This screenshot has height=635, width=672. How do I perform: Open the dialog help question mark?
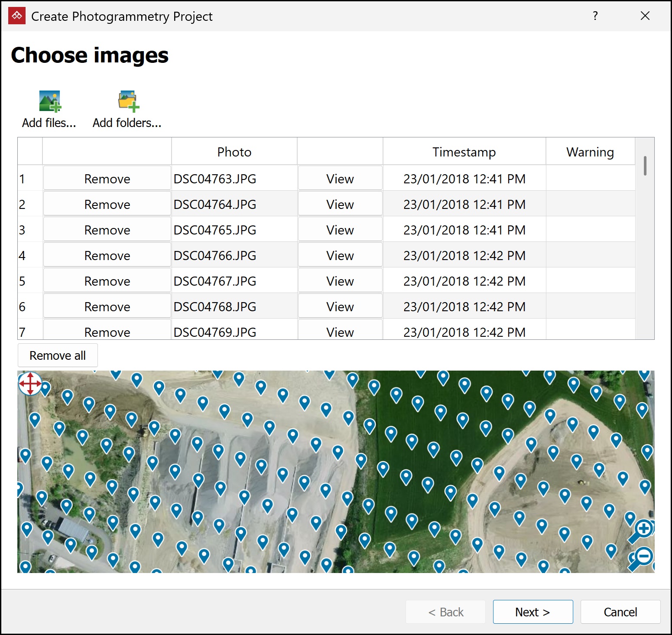pyautogui.click(x=595, y=16)
